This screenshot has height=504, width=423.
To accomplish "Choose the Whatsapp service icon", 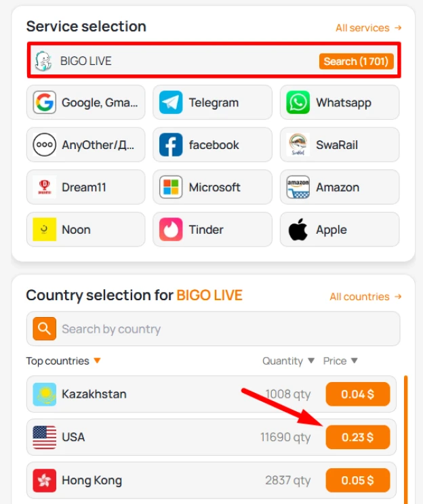I will tap(298, 102).
